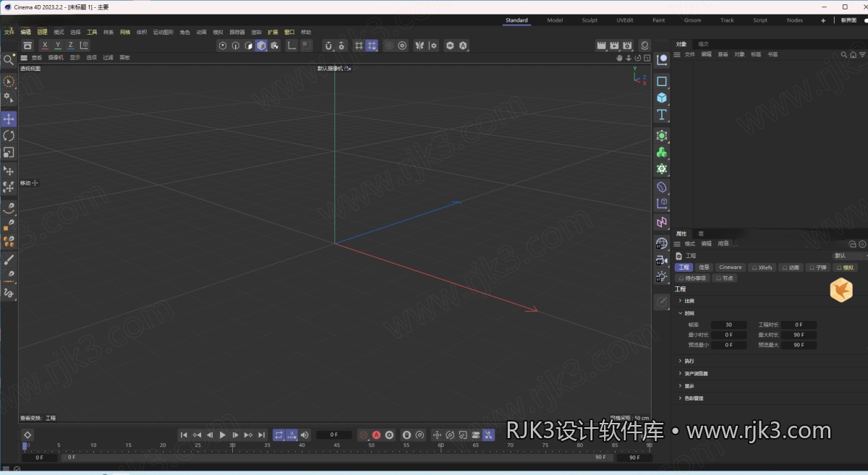
Task: Play the animation forward
Action: [222, 435]
